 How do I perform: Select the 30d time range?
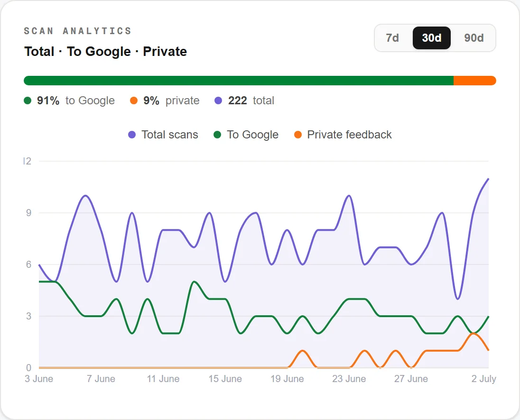pos(431,38)
